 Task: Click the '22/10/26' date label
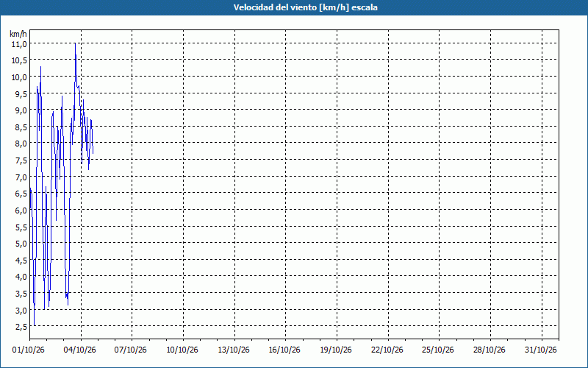(x=387, y=350)
